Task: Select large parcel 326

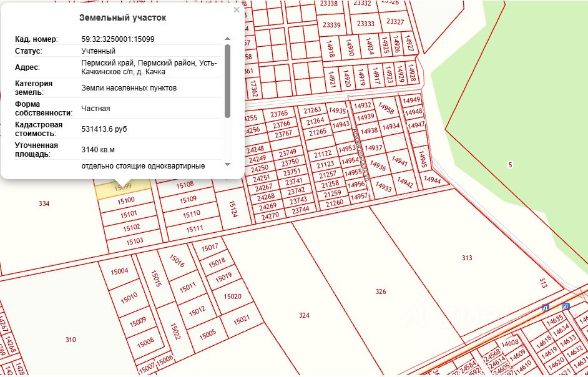Action: click(381, 292)
